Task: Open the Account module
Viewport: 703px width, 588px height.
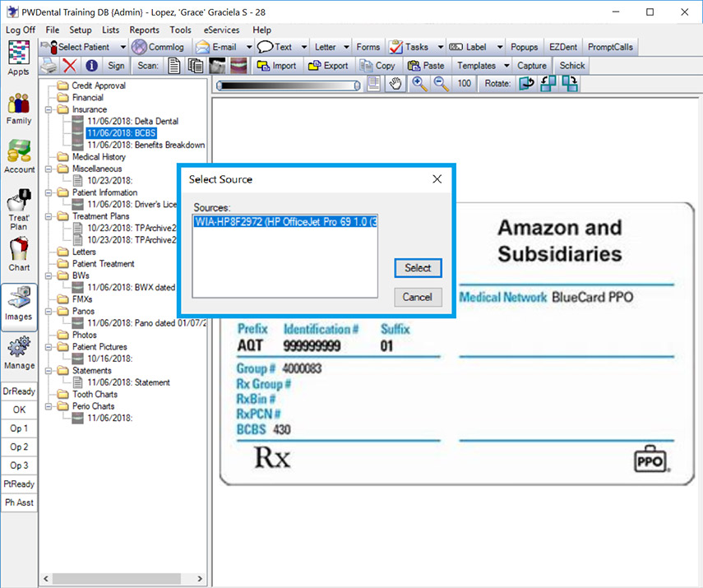Action: 19,156
